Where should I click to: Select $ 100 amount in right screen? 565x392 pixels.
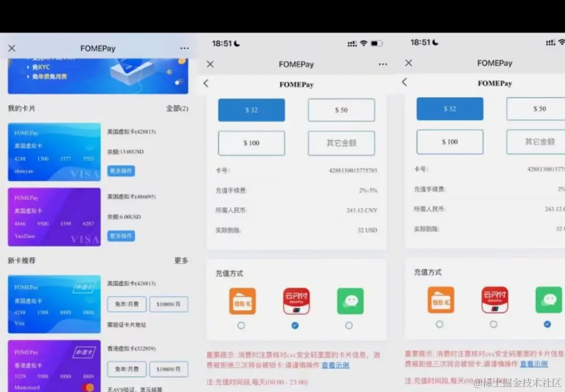click(450, 142)
